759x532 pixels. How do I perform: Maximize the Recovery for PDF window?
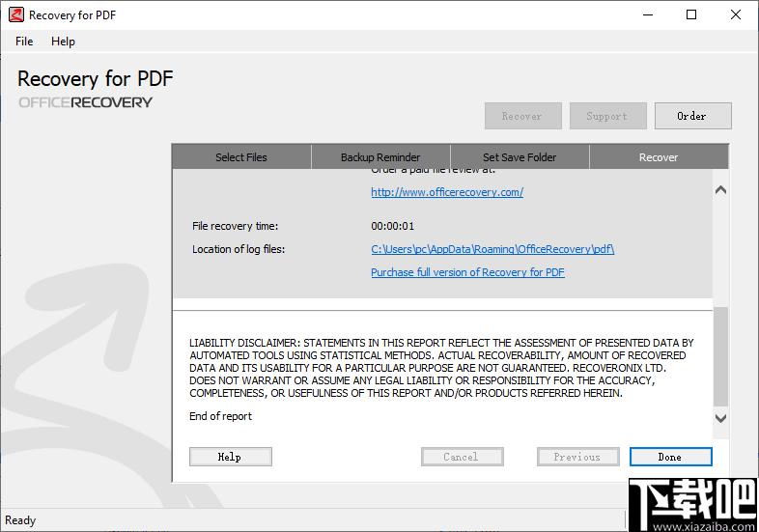691,15
